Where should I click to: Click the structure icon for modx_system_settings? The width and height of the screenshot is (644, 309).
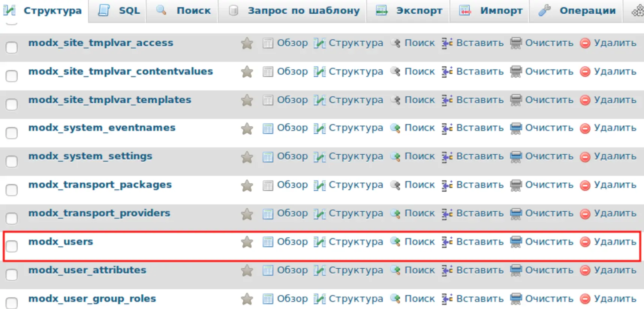[x=319, y=157]
